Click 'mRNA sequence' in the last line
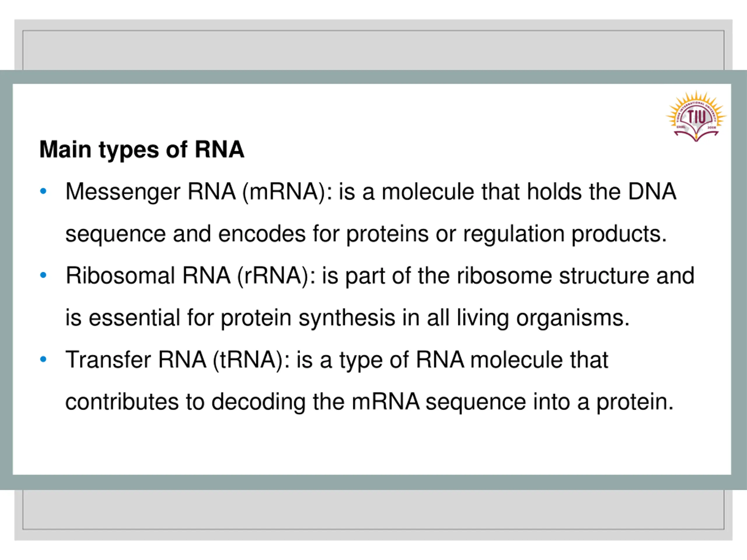Screen dimensions: 747x560 [x=439, y=402]
